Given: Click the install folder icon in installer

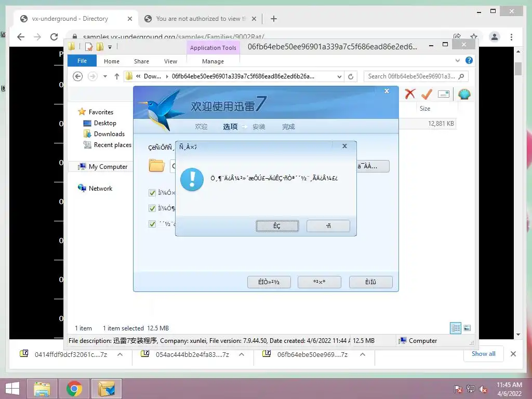Looking at the screenshot, I should [156, 166].
